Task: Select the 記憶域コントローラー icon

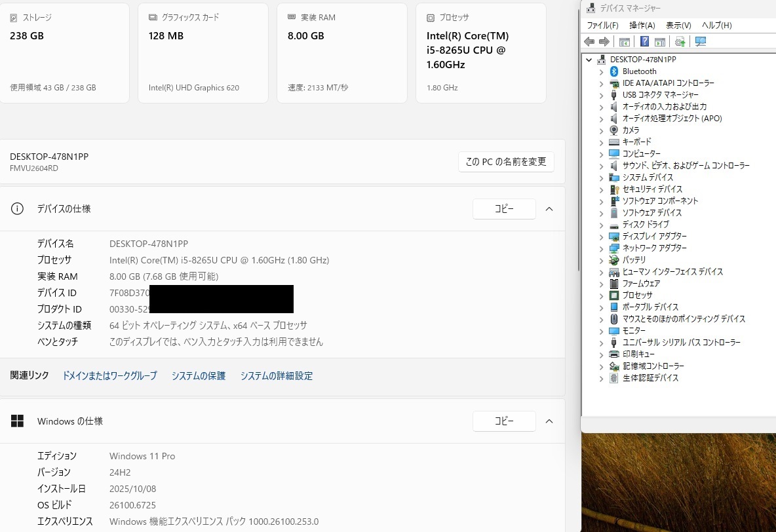Action: pos(614,366)
